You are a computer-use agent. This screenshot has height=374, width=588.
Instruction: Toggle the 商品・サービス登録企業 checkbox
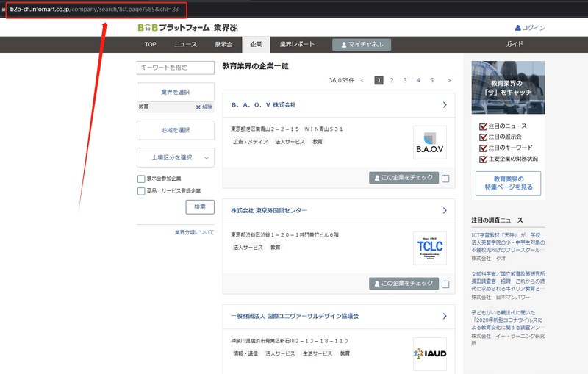141,191
